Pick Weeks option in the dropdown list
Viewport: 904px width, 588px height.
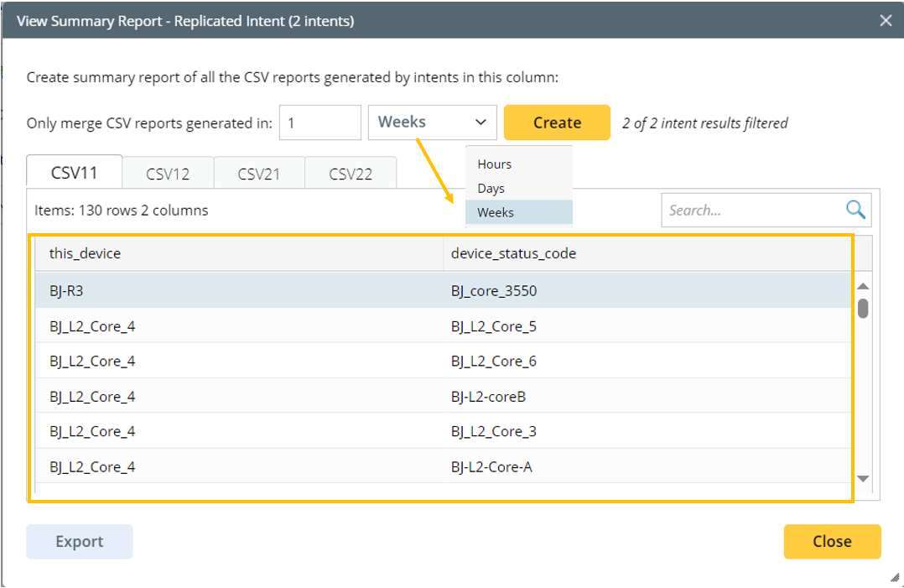pyautogui.click(x=495, y=213)
